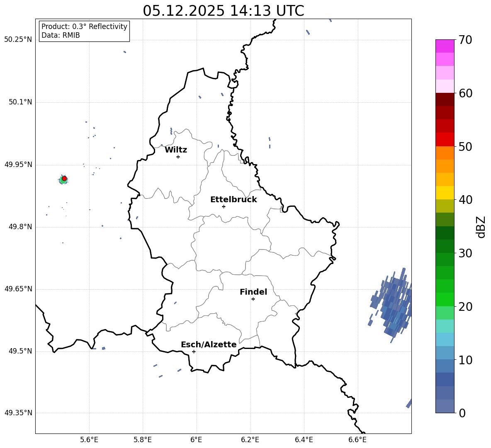Viewport: 491px width, 448px height.
Task: Click the 6°E longitude label
Action: click(x=196, y=440)
